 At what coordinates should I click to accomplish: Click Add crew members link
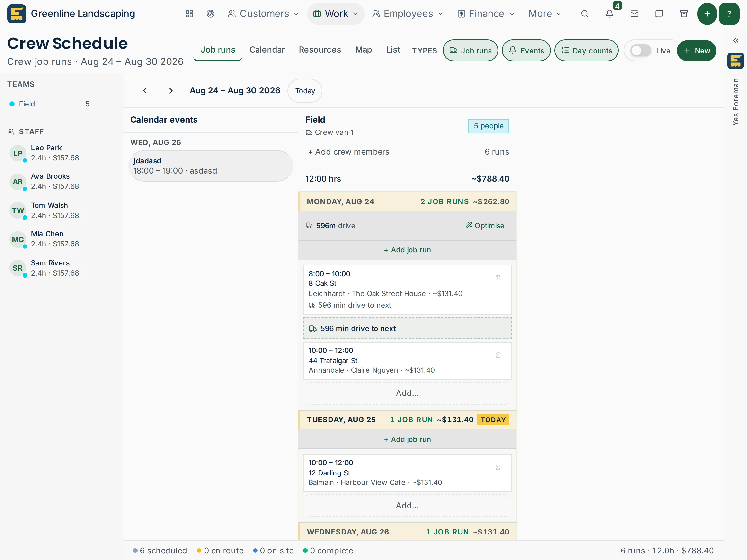(348, 152)
